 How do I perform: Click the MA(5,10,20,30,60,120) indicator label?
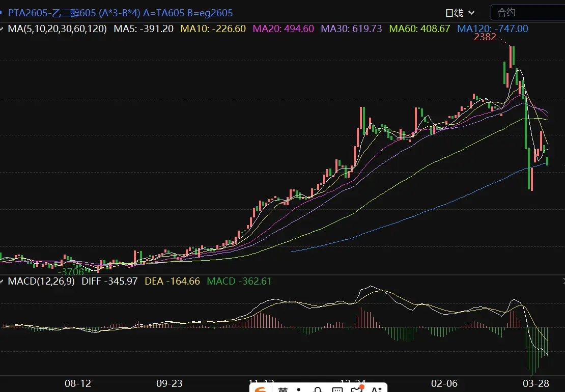click(58, 29)
